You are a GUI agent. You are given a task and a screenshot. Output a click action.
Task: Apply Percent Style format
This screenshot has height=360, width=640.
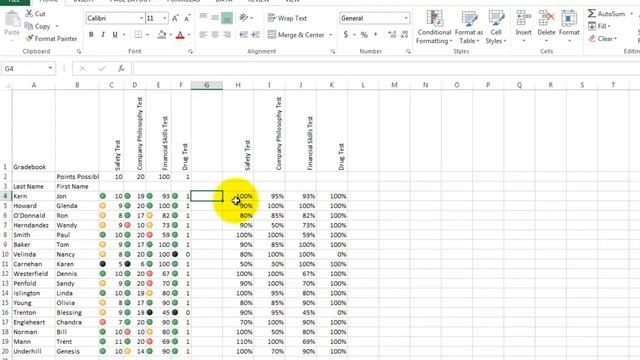point(364,35)
